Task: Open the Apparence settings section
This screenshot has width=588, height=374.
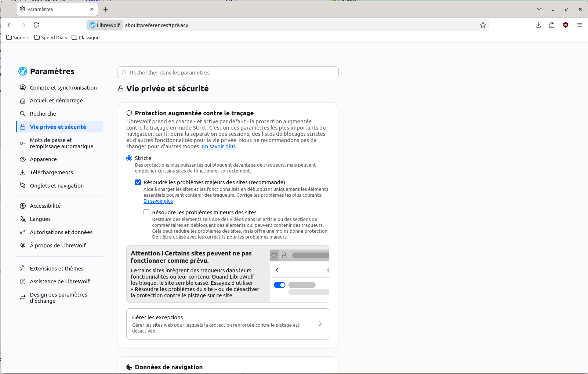Action: [x=59, y=159]
